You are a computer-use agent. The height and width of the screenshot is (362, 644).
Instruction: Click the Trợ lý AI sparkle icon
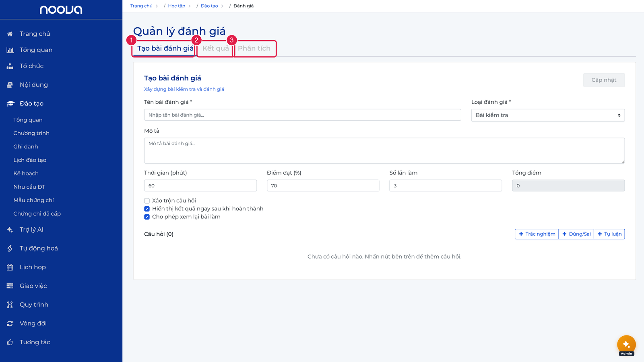click(x=10, y=230)
